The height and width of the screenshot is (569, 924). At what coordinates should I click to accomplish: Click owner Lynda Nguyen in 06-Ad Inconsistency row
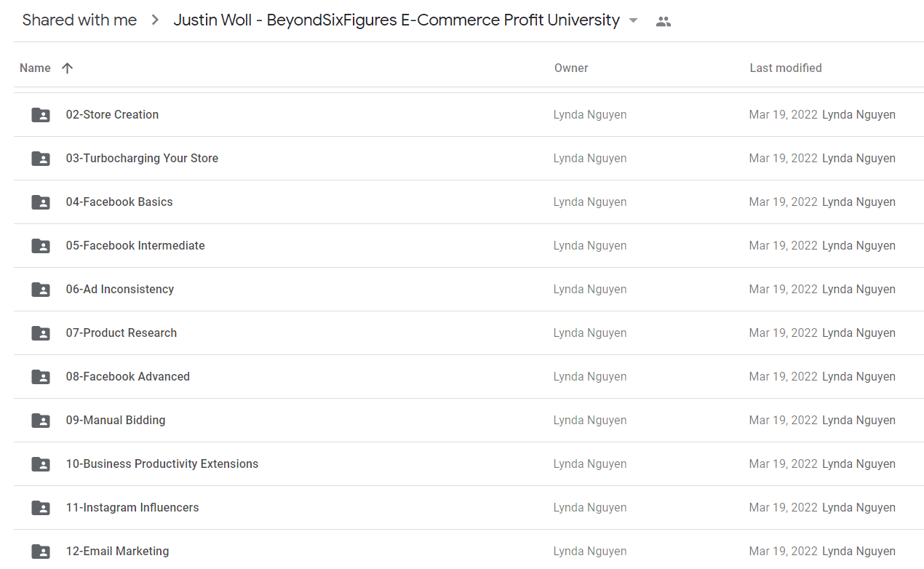(x=590, y=290)
